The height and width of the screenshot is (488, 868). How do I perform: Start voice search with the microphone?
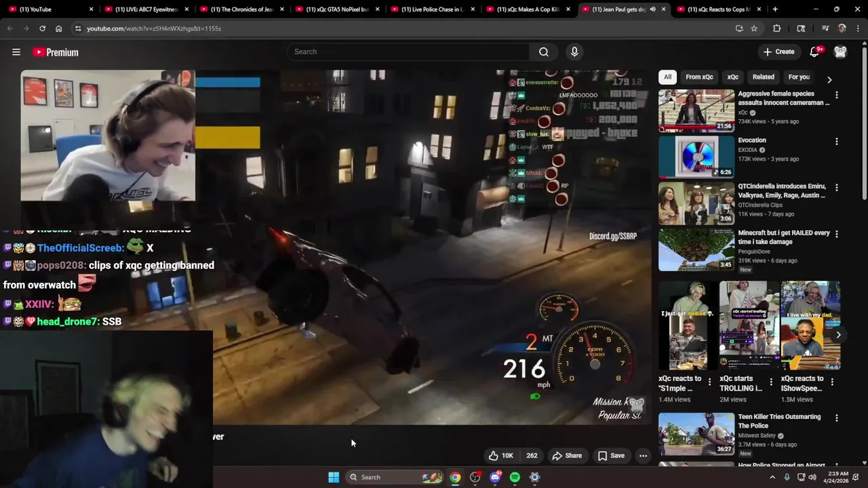coord(574,52)
